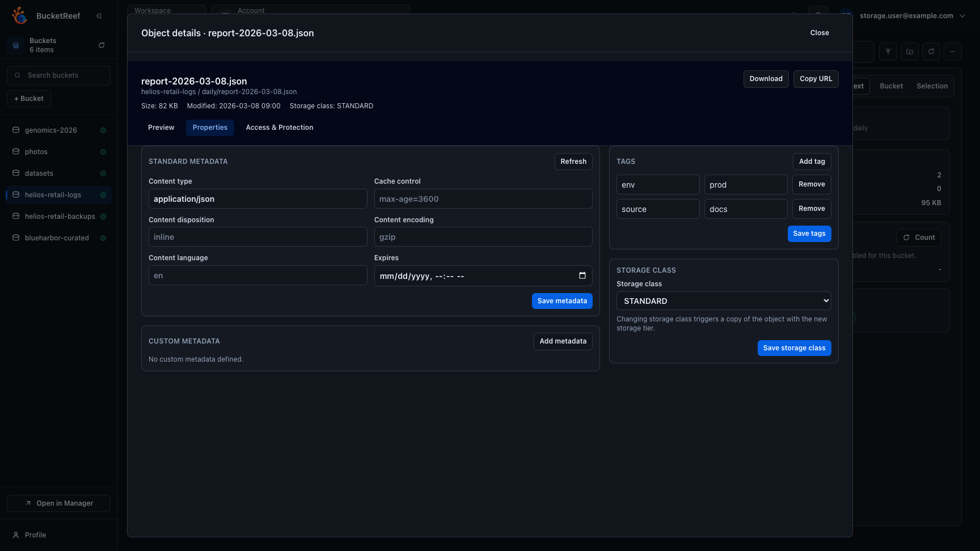The width and height of the screenshot is (980, 551).
Task: Click the upload icon in background toolbar
Action: (x=888, y=52)
